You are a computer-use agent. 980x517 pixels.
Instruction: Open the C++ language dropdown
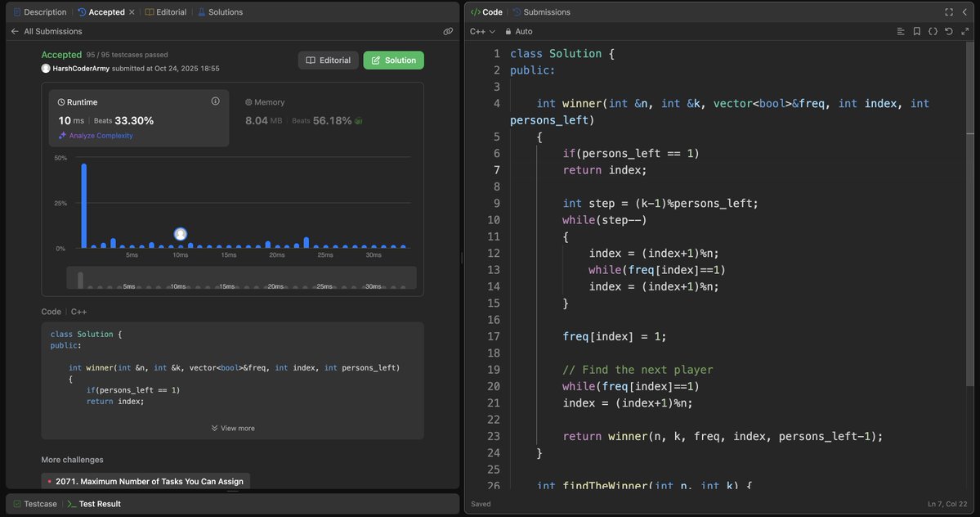481,31
